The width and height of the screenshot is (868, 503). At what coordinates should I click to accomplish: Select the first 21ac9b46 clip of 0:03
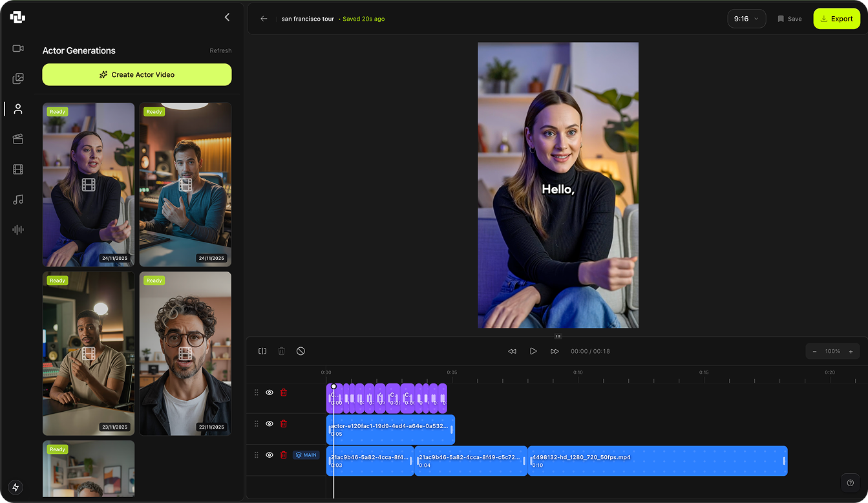tap(370, 460)
